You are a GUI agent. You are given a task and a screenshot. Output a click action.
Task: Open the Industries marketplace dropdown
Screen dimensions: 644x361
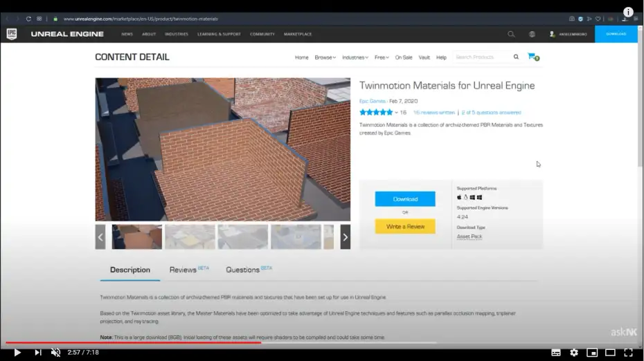[355, 57]
